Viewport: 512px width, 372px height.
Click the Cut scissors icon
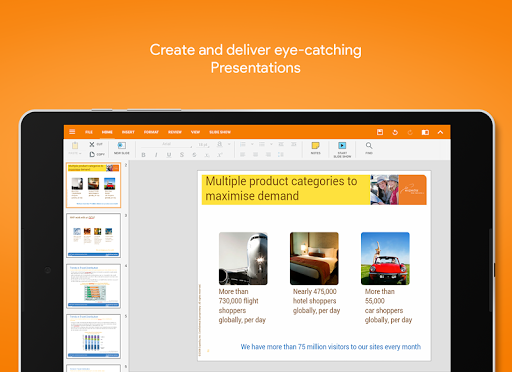pos(92,144)
